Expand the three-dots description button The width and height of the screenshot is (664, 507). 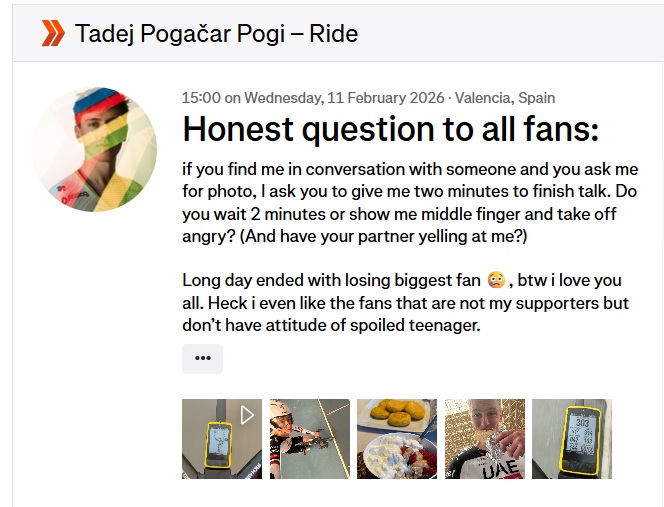(x=202, y=358)
